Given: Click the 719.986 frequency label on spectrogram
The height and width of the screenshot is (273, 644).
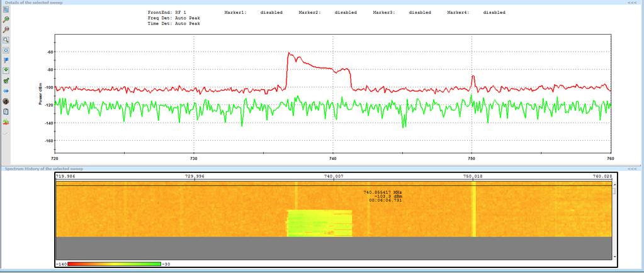Looking at the screenshot, I should coord(65,177).
